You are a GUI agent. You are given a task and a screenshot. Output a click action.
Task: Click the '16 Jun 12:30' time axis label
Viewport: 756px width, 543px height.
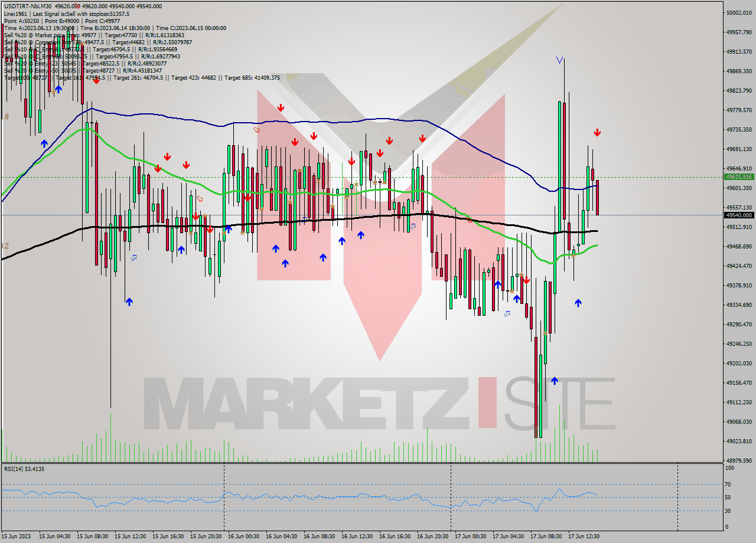pos(357,537)
